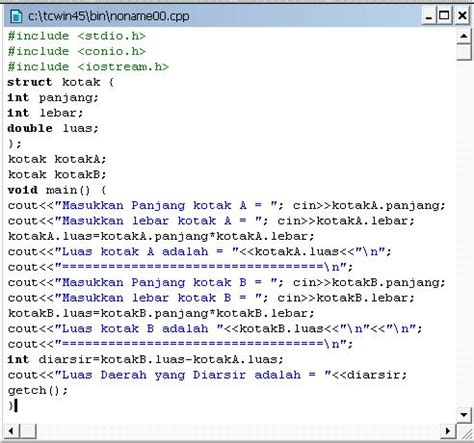Click the document icon in title bar
474x443 pixels.
(16, 16)
